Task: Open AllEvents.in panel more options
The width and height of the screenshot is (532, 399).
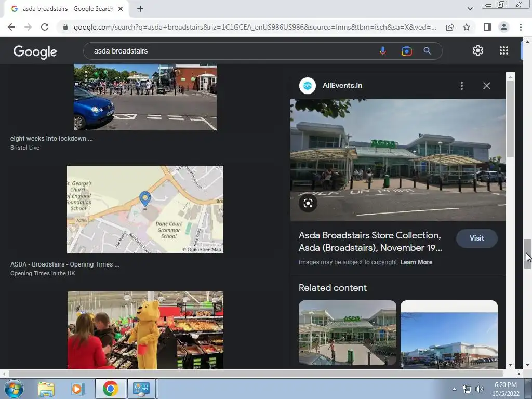Action: point(462,86)
